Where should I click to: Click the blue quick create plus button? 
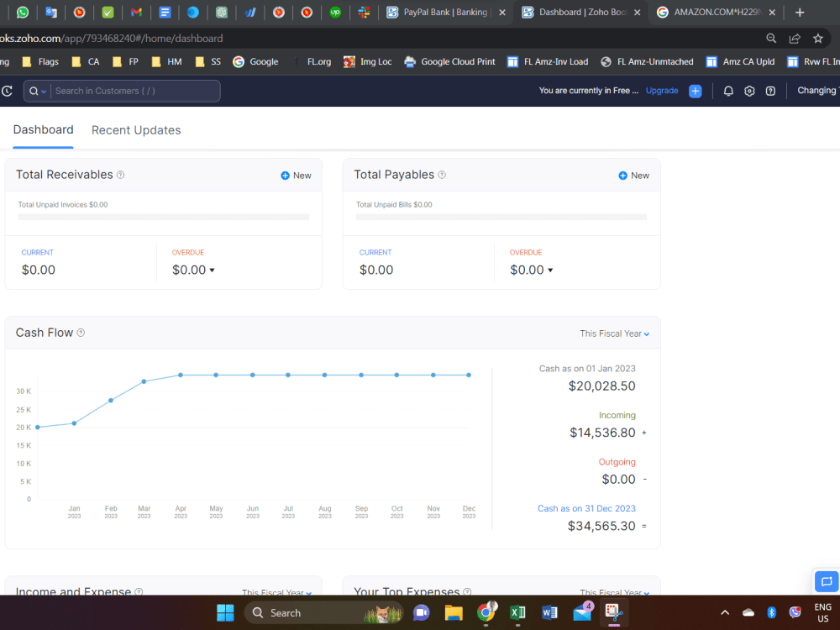pyautogui.click(x=695, y=91)
